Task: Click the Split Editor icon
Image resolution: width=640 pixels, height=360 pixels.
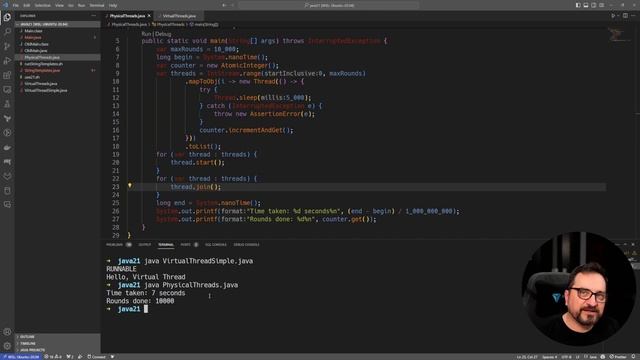Action: tap(625, 16)
